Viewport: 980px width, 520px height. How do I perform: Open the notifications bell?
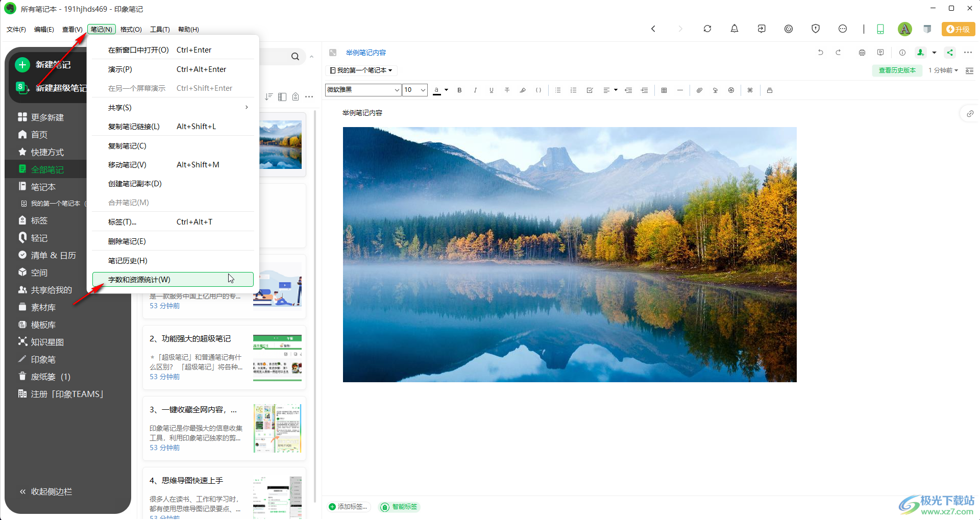(x=734, y=29)
